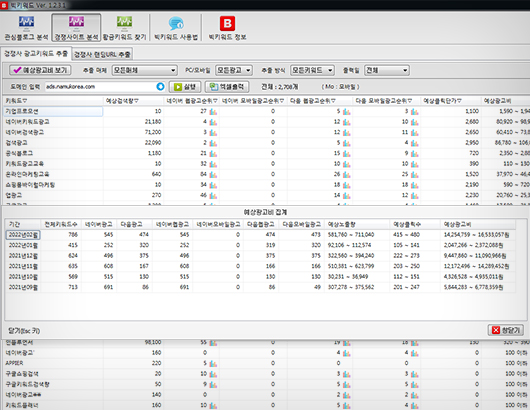Image resolution: width=530 pixels, height=410 pixels.
Task: Open Daum mobile rank chart for 기업프로모션
Action: pyautogui.click(x=414, y=112)
